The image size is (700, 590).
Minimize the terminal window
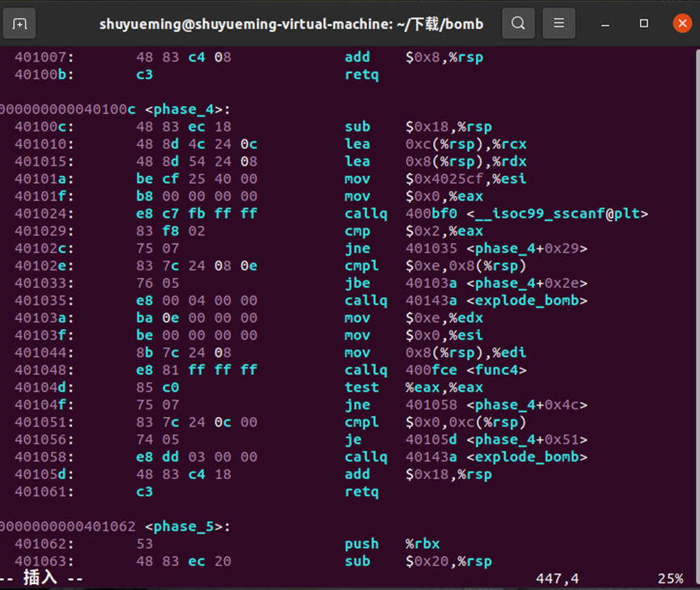pyautogui.click(x=605, y=23)
